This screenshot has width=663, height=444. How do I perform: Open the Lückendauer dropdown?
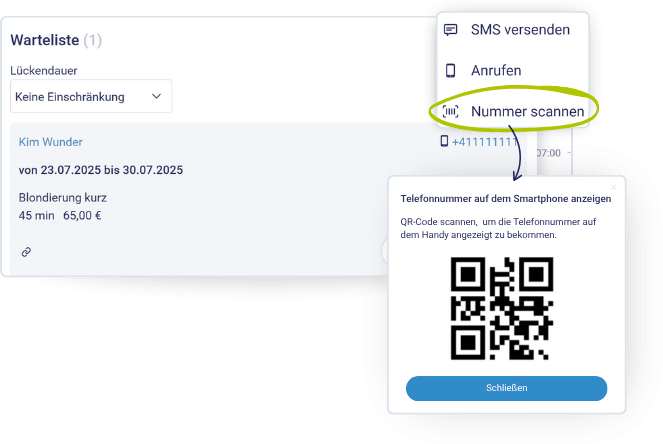91,96
